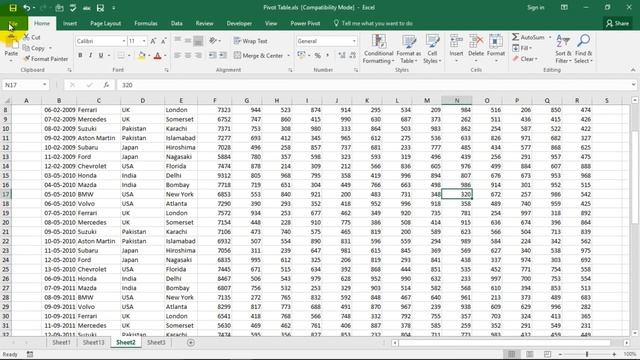Open Cell Styles gallery
The height and width of the screenshot is (360, 640).
432,49
